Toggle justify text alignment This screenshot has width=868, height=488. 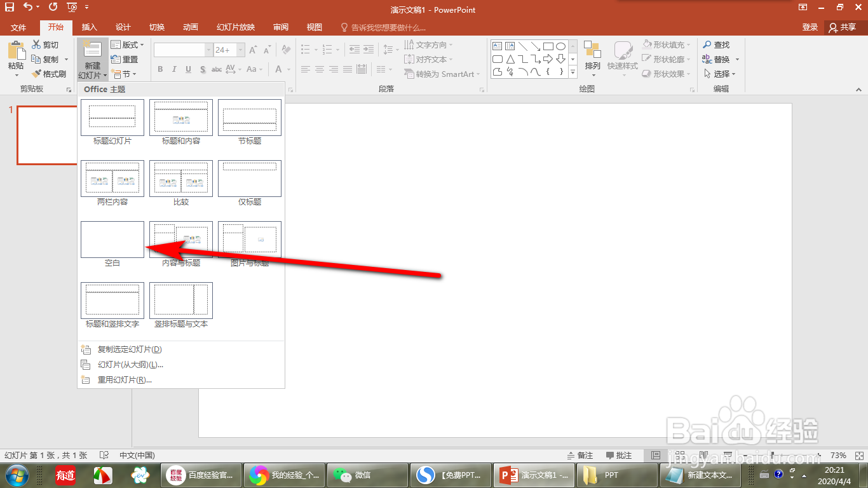tap(348, 69)
